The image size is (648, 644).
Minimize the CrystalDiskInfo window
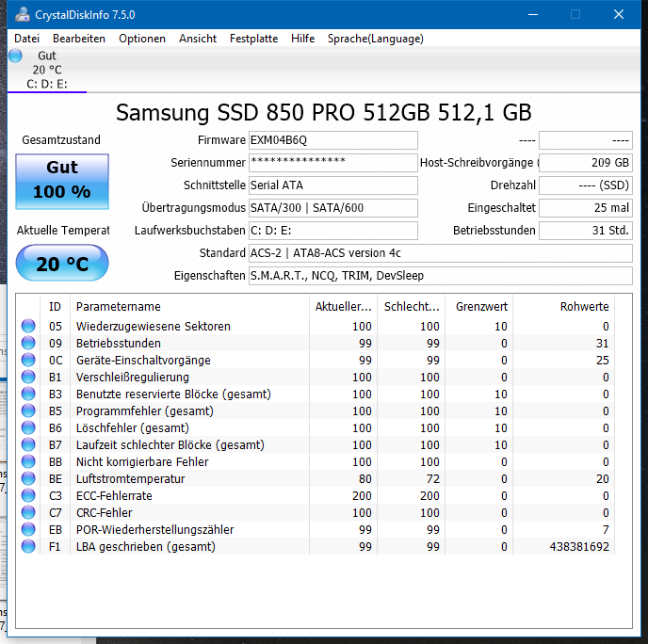[x=533, y=14]
